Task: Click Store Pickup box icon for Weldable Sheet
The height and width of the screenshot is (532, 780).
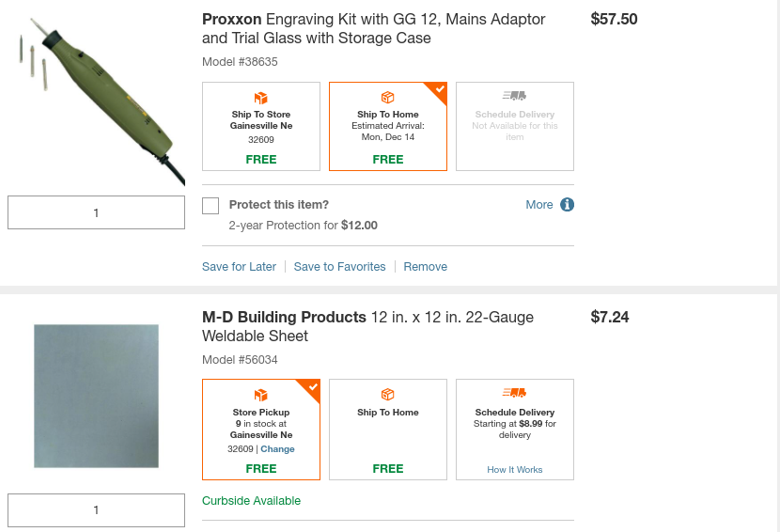Action: pyautogui.click(x=261, y=395)
